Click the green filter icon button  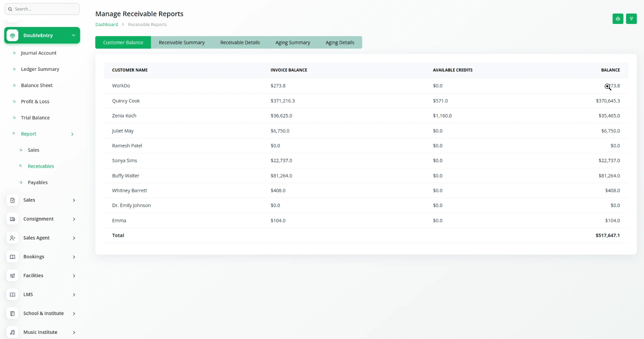point(631,19)
